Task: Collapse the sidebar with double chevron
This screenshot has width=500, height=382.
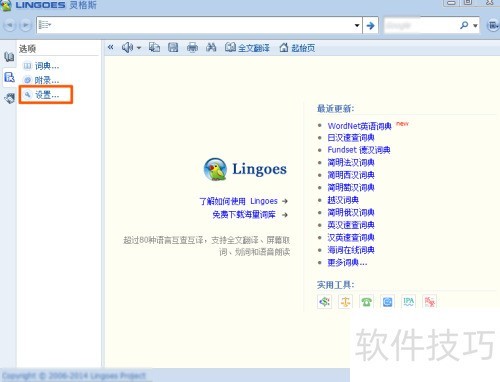Action: [x=110, y=47]
